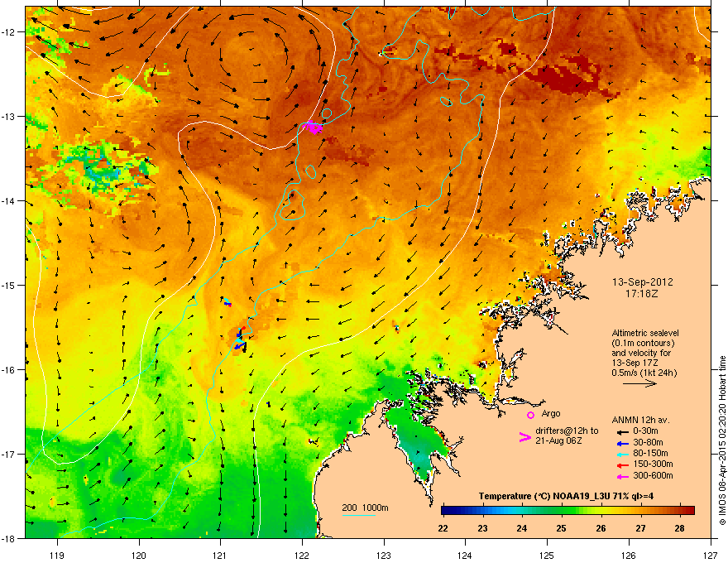The image size is (728, 563).
Task: Click the colorbar tick label 22
Action: point(443,528)
